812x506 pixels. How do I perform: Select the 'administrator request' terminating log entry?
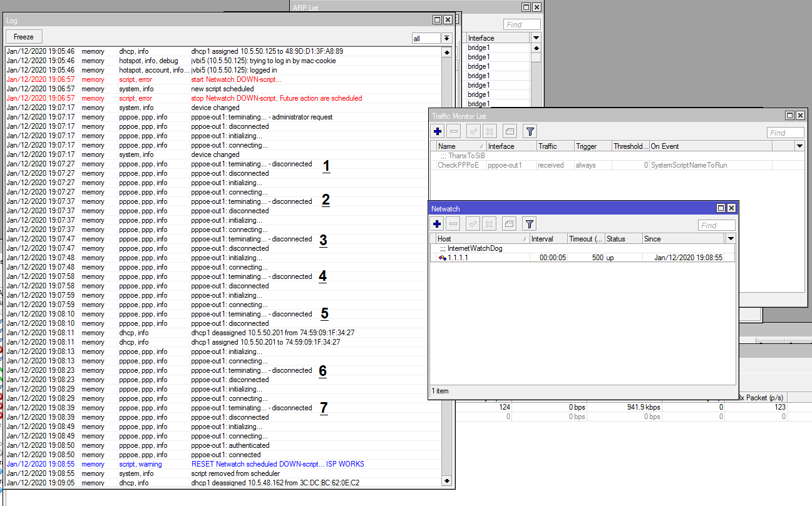tap(223, 117)
